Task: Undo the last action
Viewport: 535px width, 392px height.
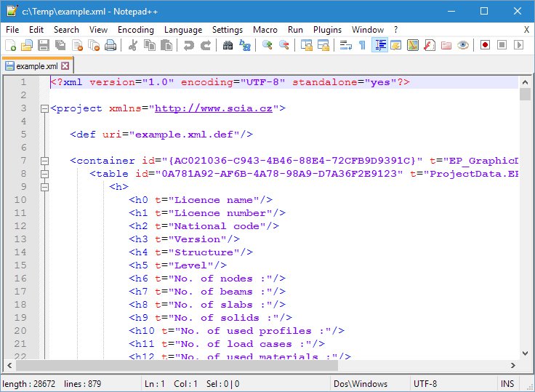Action: (189, 45)
